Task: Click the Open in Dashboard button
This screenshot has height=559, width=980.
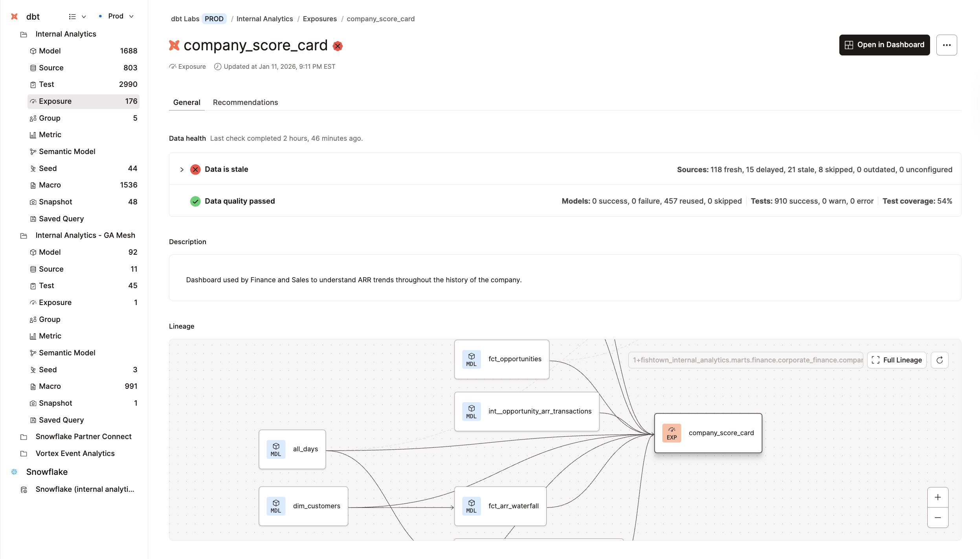Action: pos(884,45)
